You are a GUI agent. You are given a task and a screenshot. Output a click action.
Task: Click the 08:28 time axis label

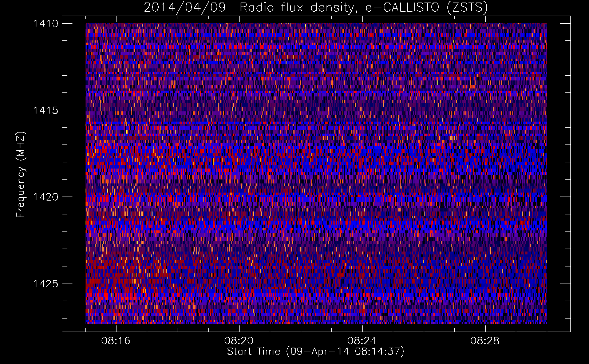tap(485, 341)
